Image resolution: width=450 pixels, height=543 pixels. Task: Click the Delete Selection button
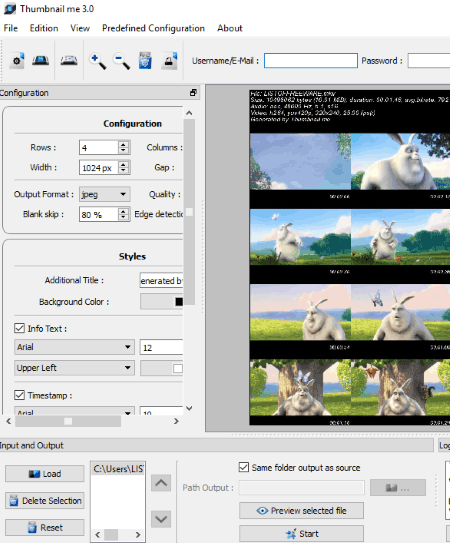pos(45,500)
